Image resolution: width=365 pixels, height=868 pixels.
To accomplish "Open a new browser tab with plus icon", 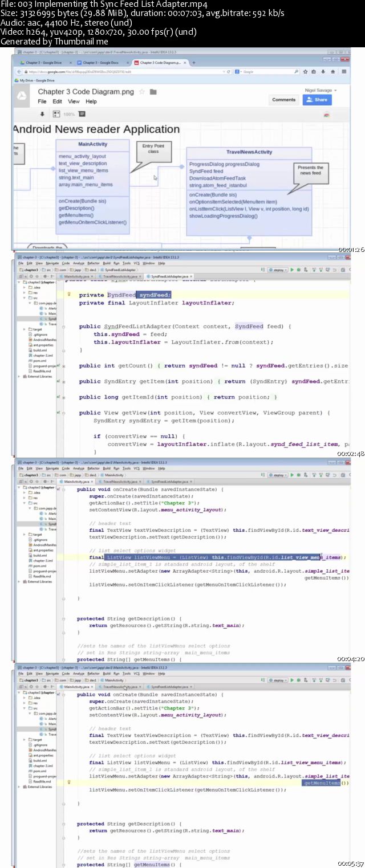I will point(194,62).
